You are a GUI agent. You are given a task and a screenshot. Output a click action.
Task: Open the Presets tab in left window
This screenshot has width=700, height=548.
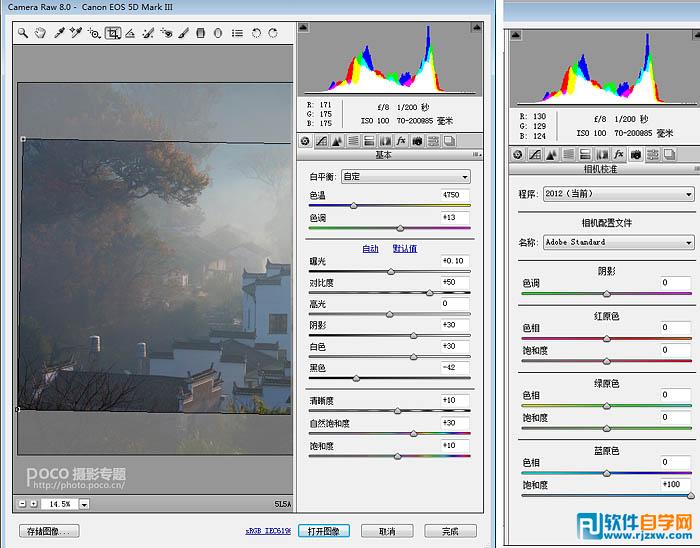[433, 141]
